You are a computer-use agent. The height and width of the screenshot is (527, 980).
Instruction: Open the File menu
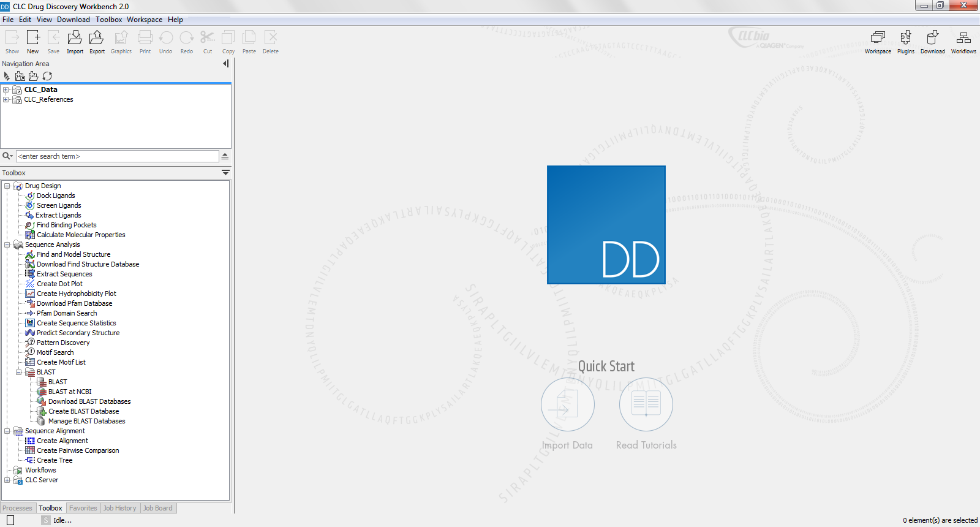[8, 20]
